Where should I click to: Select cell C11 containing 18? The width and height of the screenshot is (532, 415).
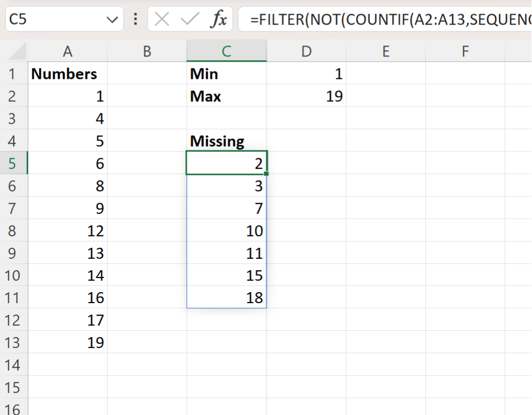[226, 298]
